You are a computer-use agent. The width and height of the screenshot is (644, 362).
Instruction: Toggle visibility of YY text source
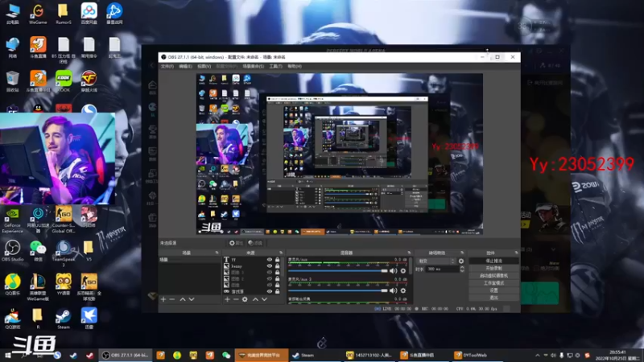(x=270, y=260)
